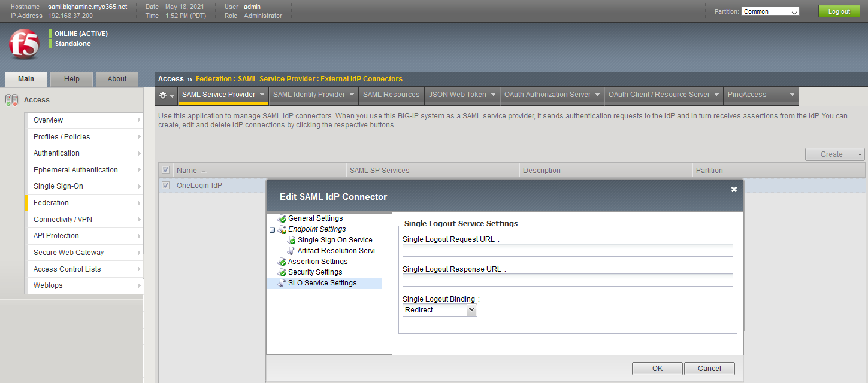The width and height of the screenshot is (868, 383).
Task: Open the Overview sidebar menu
Action: [x=84, y=120]
